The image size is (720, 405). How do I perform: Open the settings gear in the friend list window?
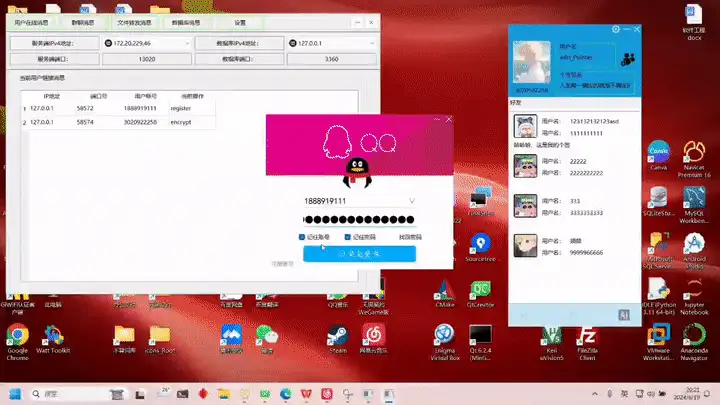click(616, 29)
